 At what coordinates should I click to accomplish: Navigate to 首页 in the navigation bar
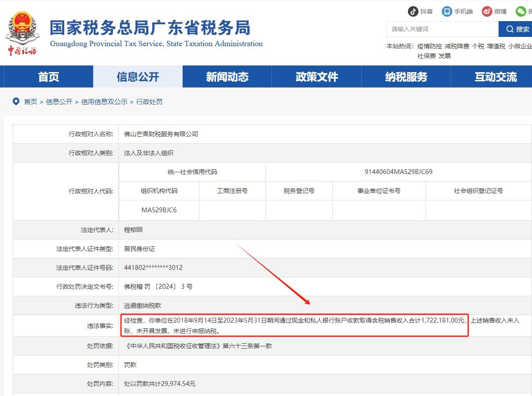48,76
